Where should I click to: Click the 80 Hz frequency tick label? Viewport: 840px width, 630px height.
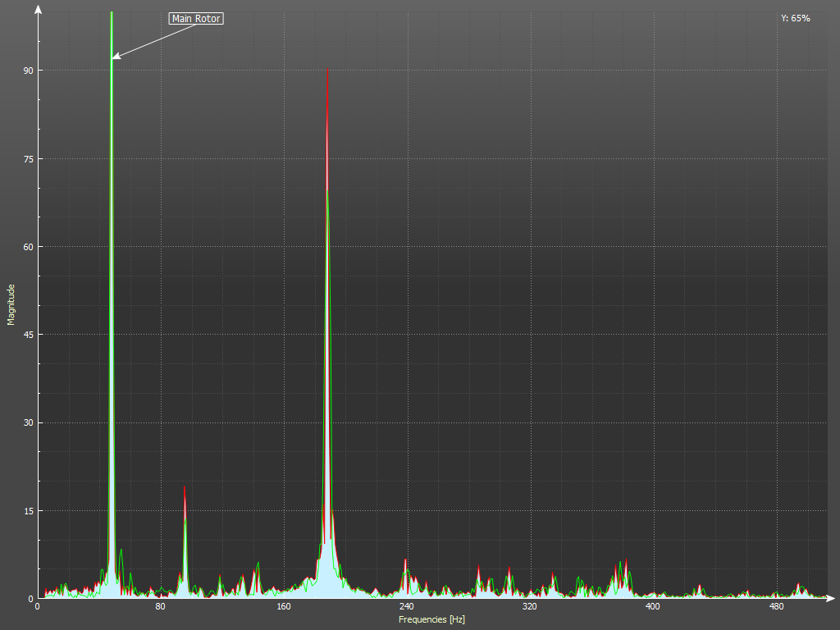click(160, 607)
